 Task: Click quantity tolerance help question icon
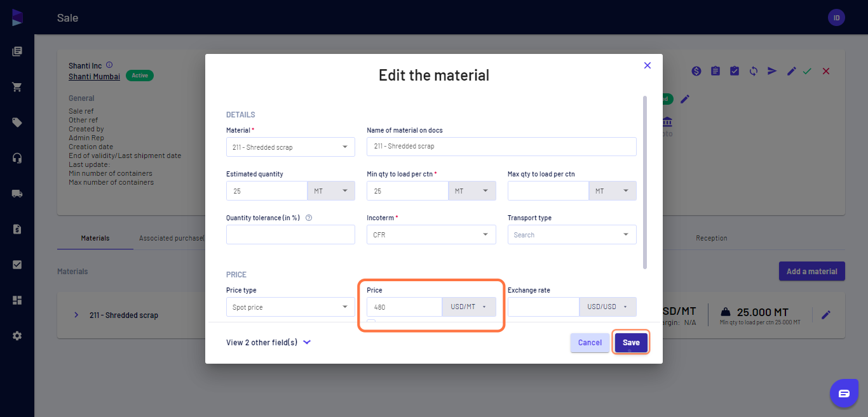click(x=309, y=218)
